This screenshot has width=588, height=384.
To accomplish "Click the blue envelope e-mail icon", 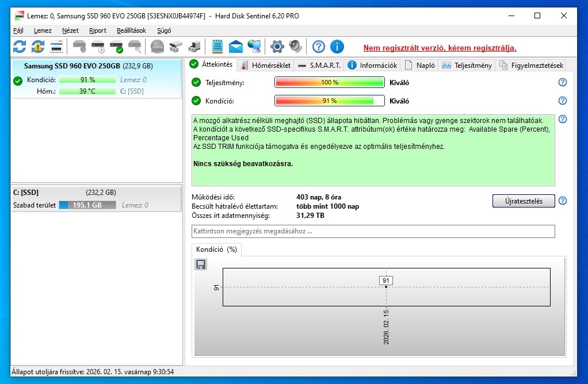I will pos(236,47).
